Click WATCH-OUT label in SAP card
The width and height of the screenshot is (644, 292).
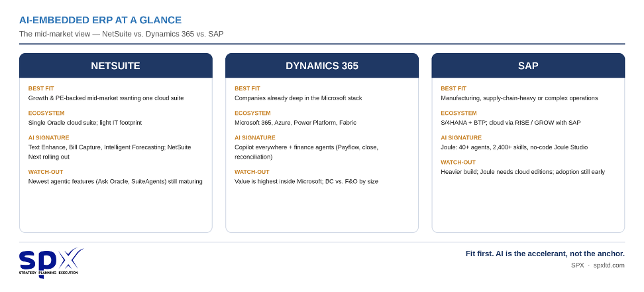(458, 162)
